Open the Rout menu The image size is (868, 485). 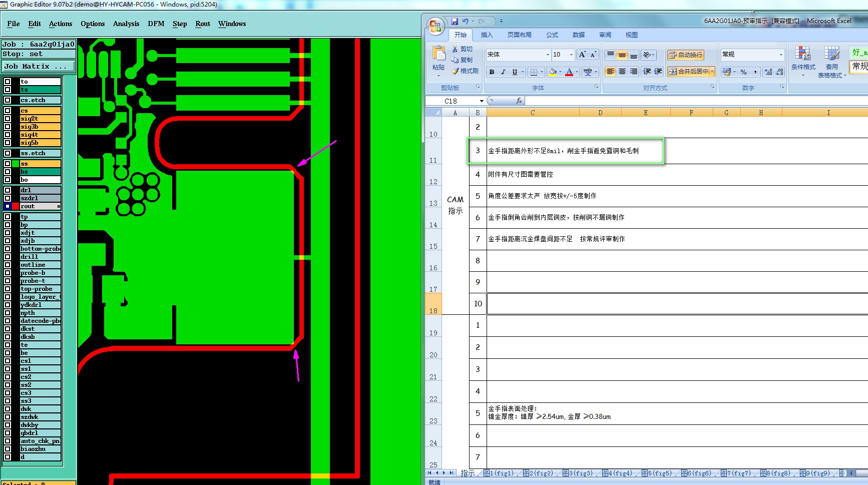[x=203, y=24]
